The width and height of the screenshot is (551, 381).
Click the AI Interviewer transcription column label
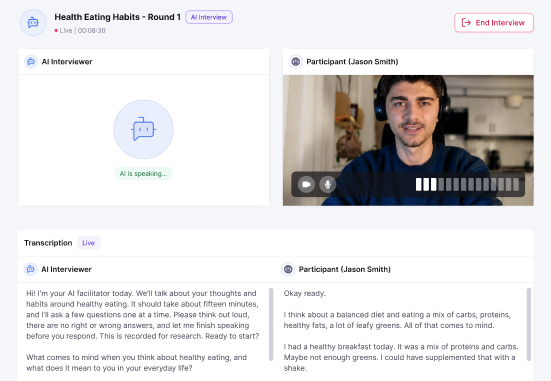click(66, 269)
